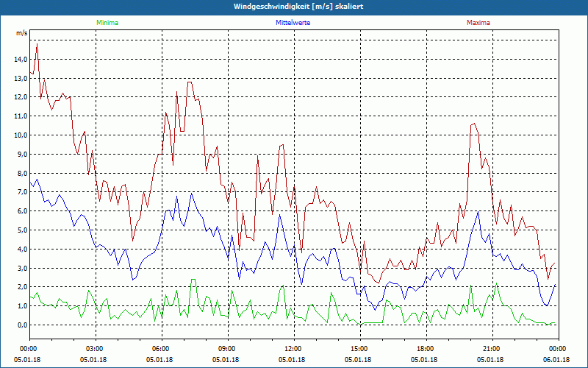Click the 21:00 time axis label

pos(492,349)
